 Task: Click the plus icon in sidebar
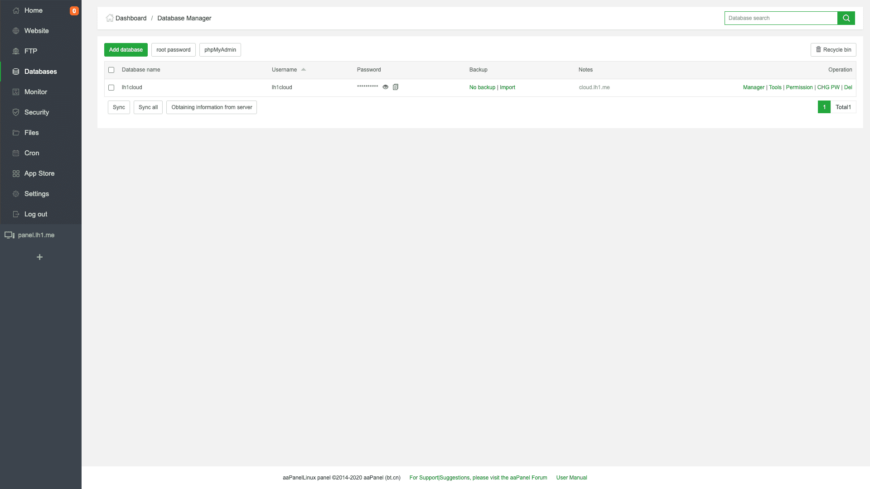(x=40, y=257)
